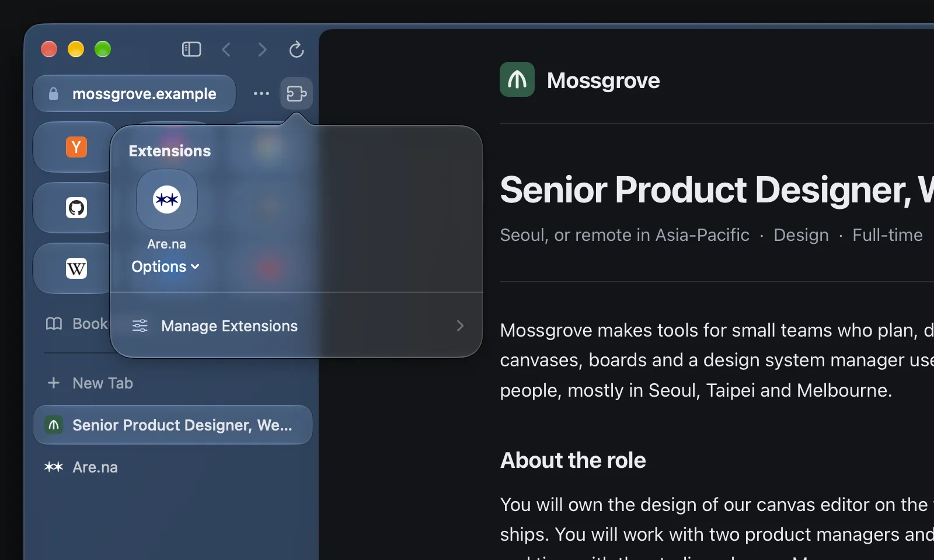Select the Senior Product Designer tab
Screen dimensions: 934x560
coord(173,425)
